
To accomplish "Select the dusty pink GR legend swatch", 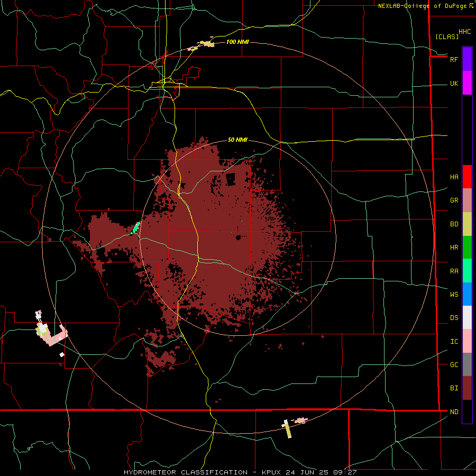I will coord(467,200).
